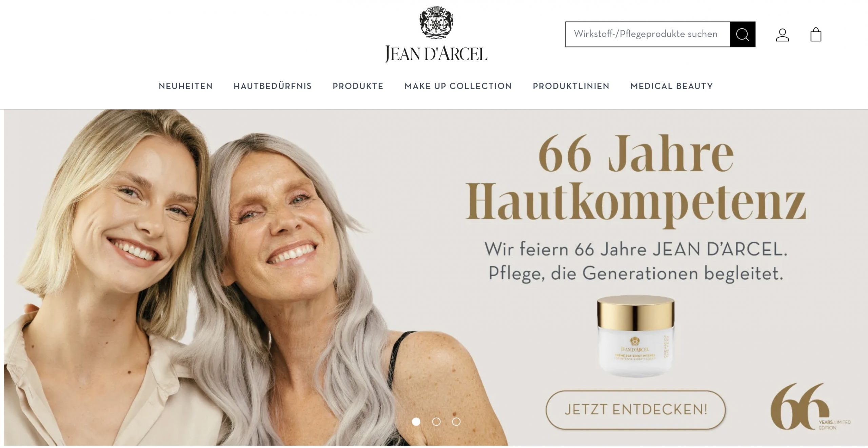Viewport: 868px width, 448px height.
Task: Expand the Hautbedürfnis navigation menu
Action: click(273, 86)
